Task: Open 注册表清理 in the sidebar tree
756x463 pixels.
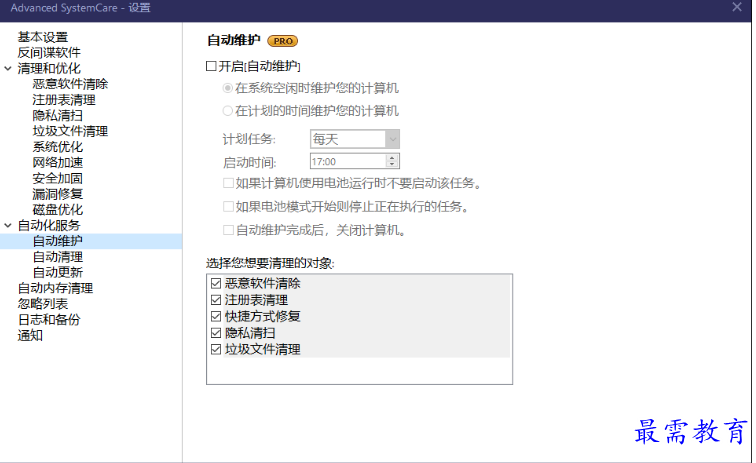Action: click(64, 100)
